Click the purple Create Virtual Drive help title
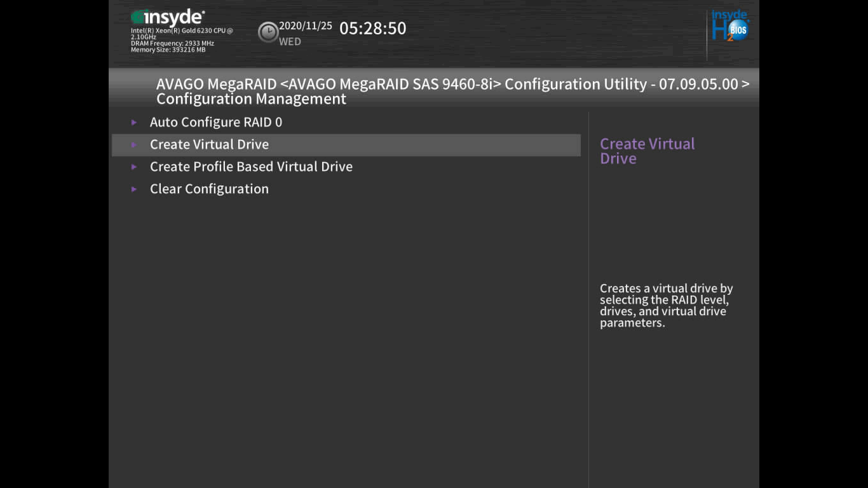Viewport: 868px width, 488px height. [x=647, y=151]
